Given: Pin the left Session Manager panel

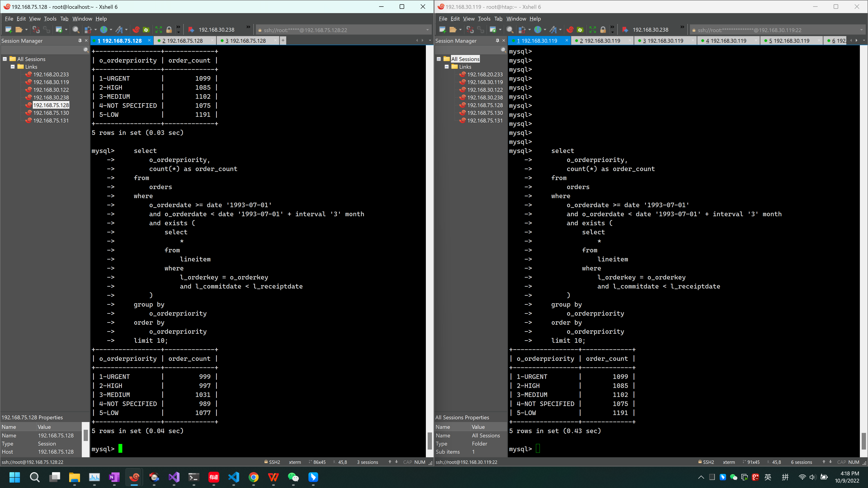Looking at the screenshot, I should pyautogui.click(x=80, y=40).
